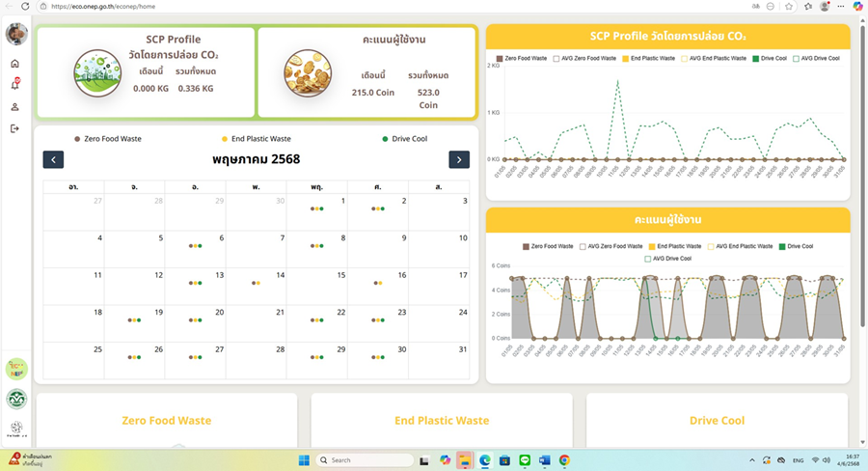Open the Home icon in the sidebar

coord(14,64)
